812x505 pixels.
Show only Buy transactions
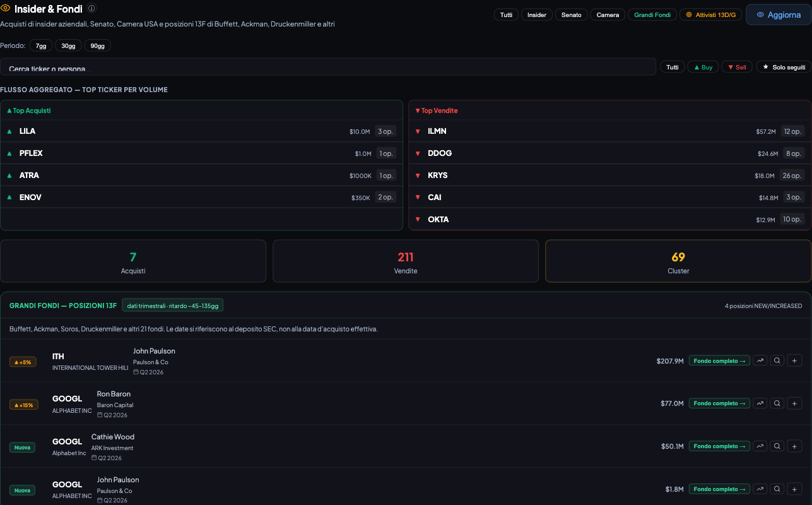click(x=703, y=67)
